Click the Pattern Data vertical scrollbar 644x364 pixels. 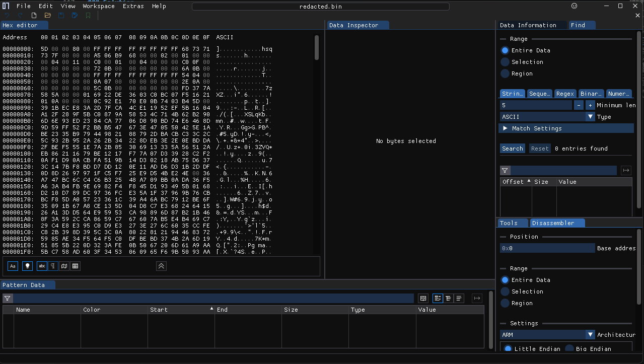tap(491, 320)
